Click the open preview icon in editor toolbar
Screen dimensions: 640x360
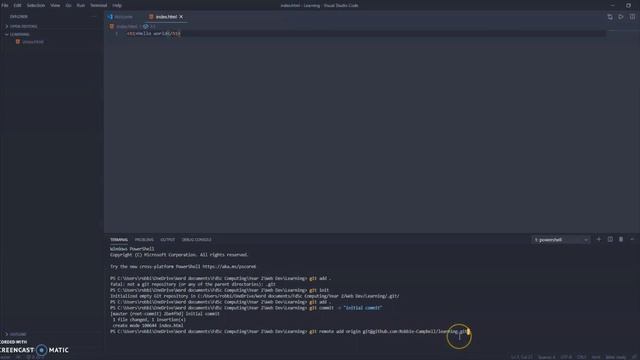coord(621,17)
